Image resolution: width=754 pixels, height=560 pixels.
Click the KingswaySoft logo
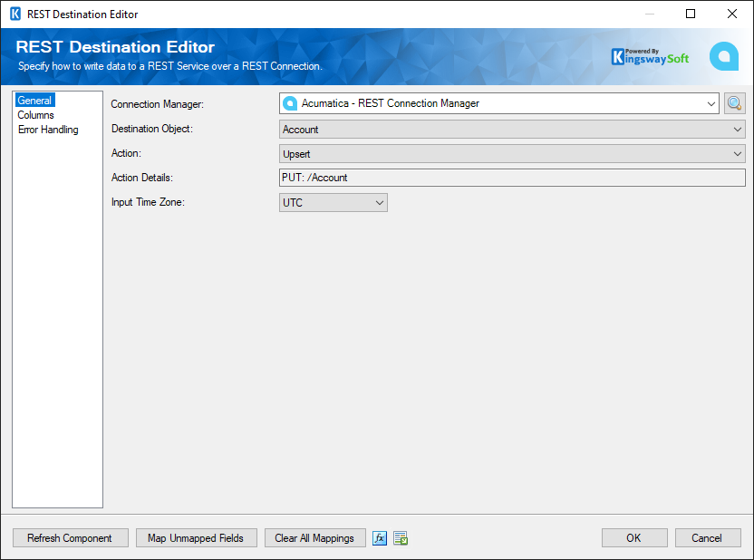pyautogui.click(x=650, y=57)
